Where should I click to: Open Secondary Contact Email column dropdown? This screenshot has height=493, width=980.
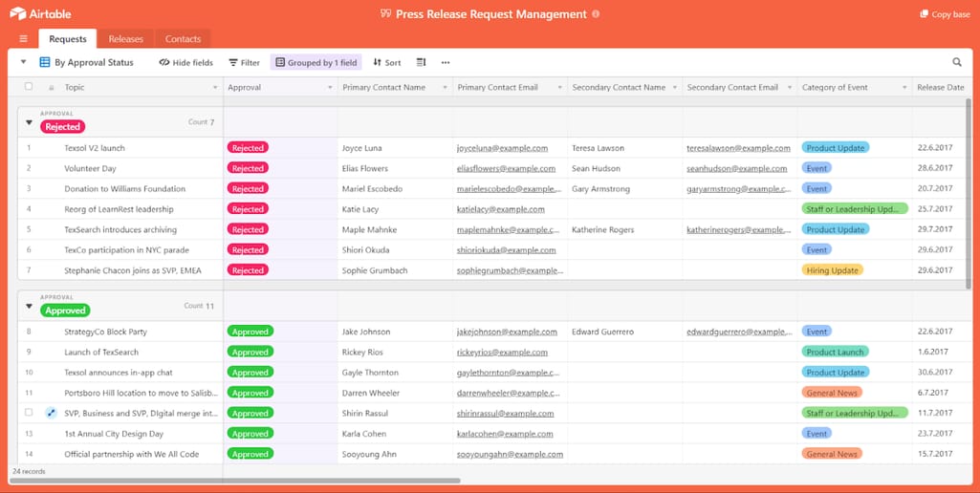tap(790, 88)
